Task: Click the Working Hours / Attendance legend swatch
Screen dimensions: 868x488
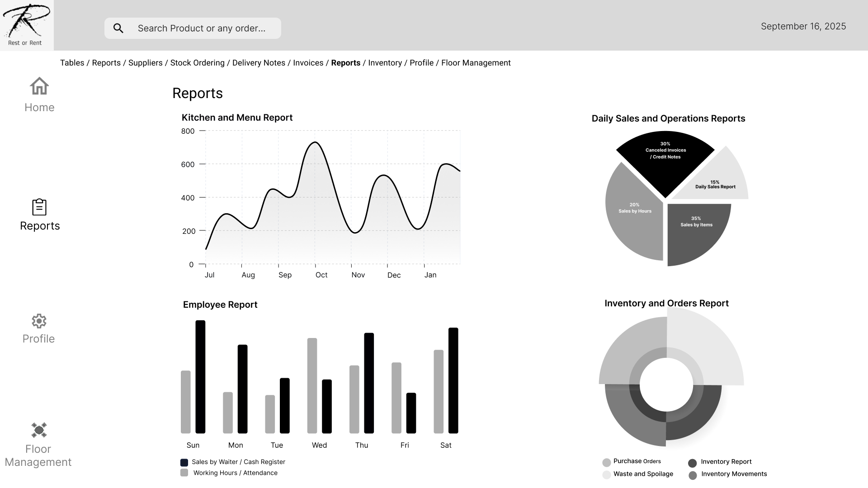Action: 184,473
